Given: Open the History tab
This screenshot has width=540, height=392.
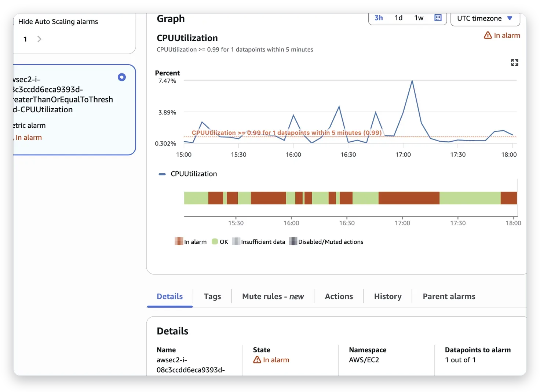Looking at the screenshot, I should (388, 297).
